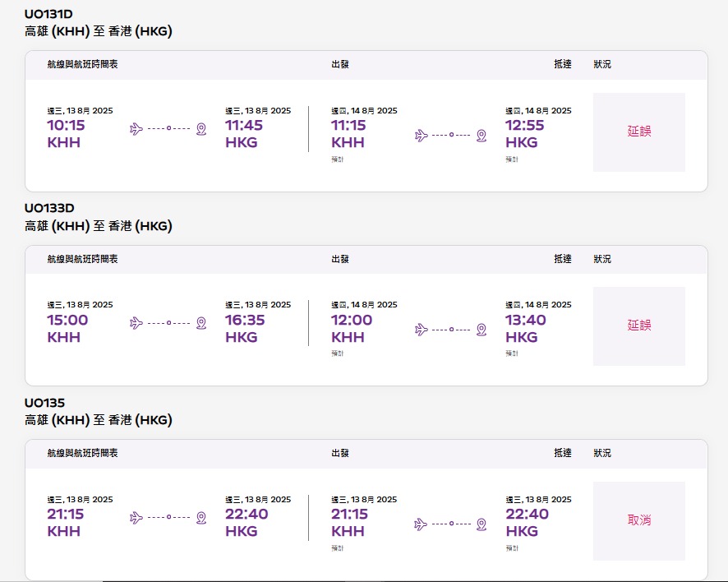Click the destination pin icon beside UO131D 12:55 arrival
Screen dimensions: 728x582
click(x=481, y=136)
